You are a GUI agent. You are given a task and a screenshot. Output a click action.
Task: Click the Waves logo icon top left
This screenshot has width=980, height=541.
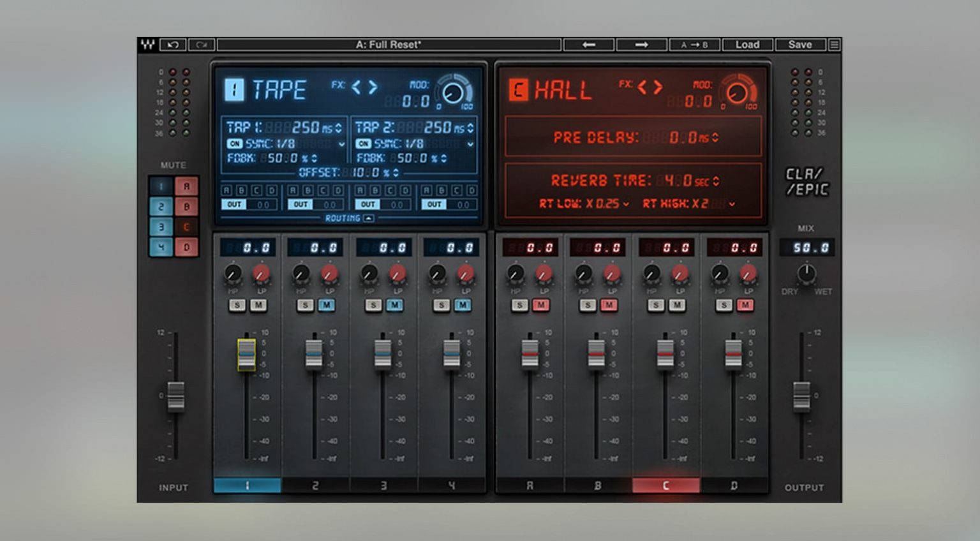[149, 45]
